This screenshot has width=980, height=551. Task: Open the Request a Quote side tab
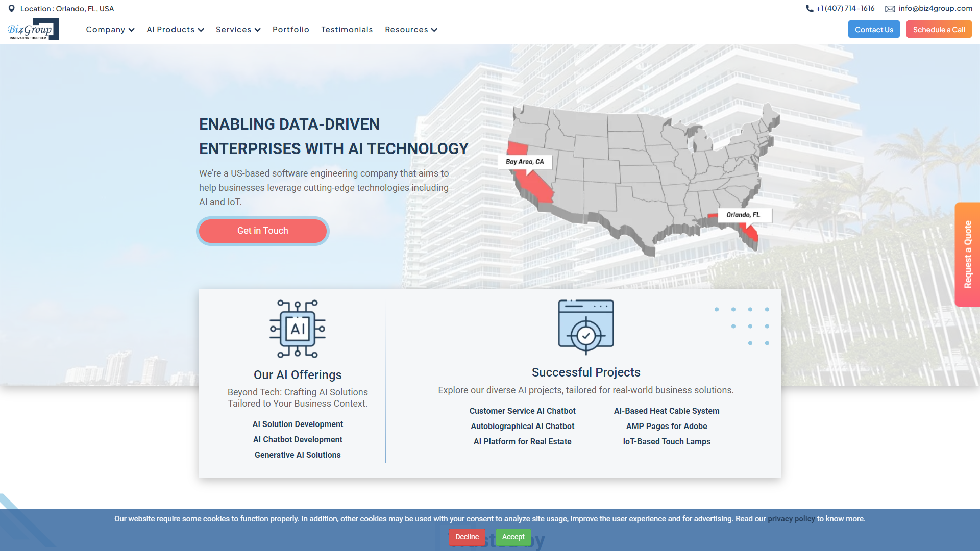pyautogui.click(x=967, y=255)
